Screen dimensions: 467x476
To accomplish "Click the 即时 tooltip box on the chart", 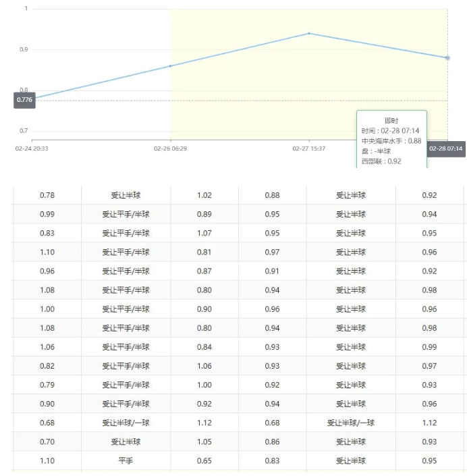I will (x=391, y=138).
